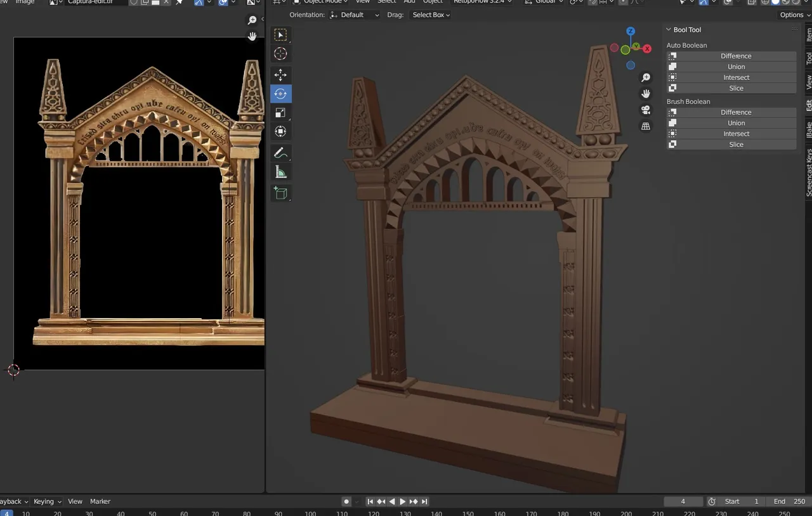This screenshot has width=812, height=516.
Task: Select the Select Box tool in toolbar
Action: [x=280, y=35]
